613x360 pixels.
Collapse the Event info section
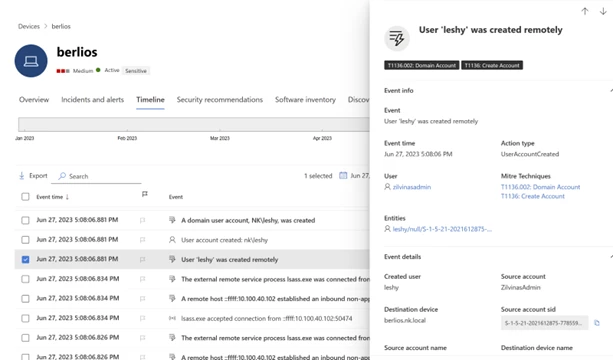click(x=611, y=91)
